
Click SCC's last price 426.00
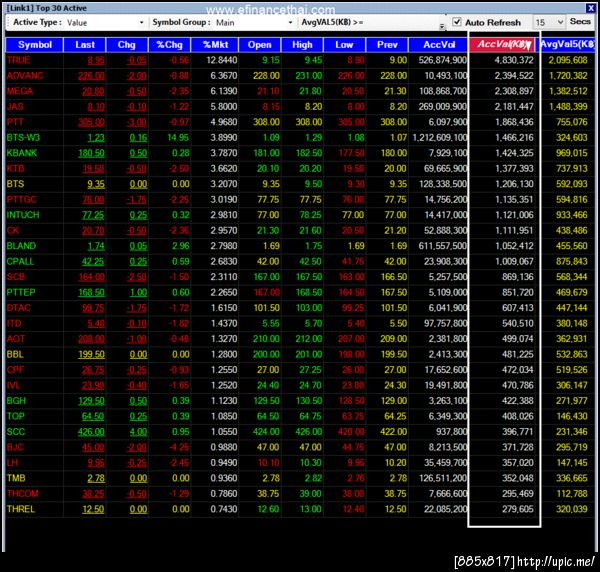91,432
